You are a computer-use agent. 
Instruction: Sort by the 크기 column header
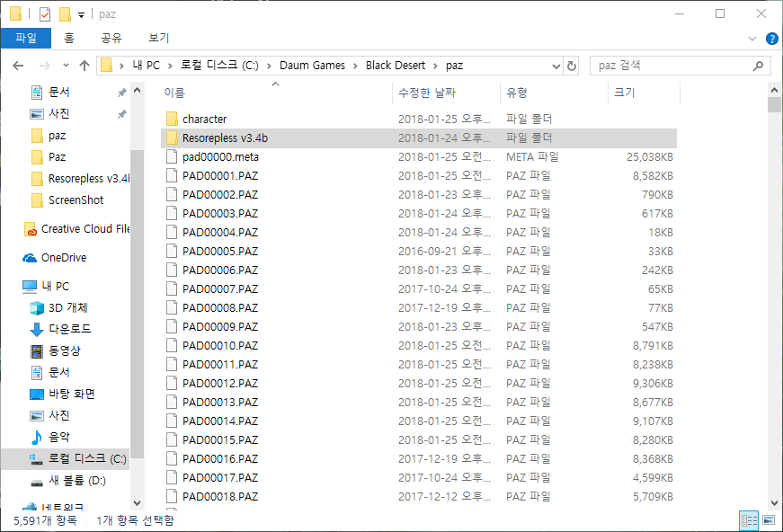pos(624,93)
